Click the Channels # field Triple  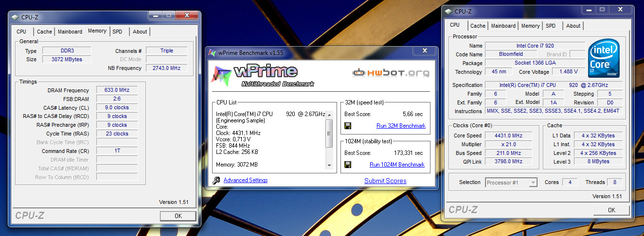166,51
